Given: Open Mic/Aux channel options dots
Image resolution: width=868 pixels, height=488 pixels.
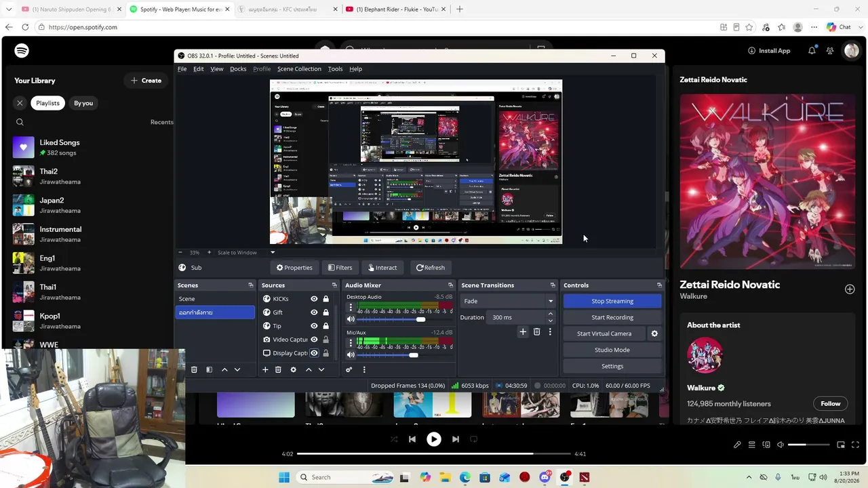Looking at the screenshot, I should (351, 343).
